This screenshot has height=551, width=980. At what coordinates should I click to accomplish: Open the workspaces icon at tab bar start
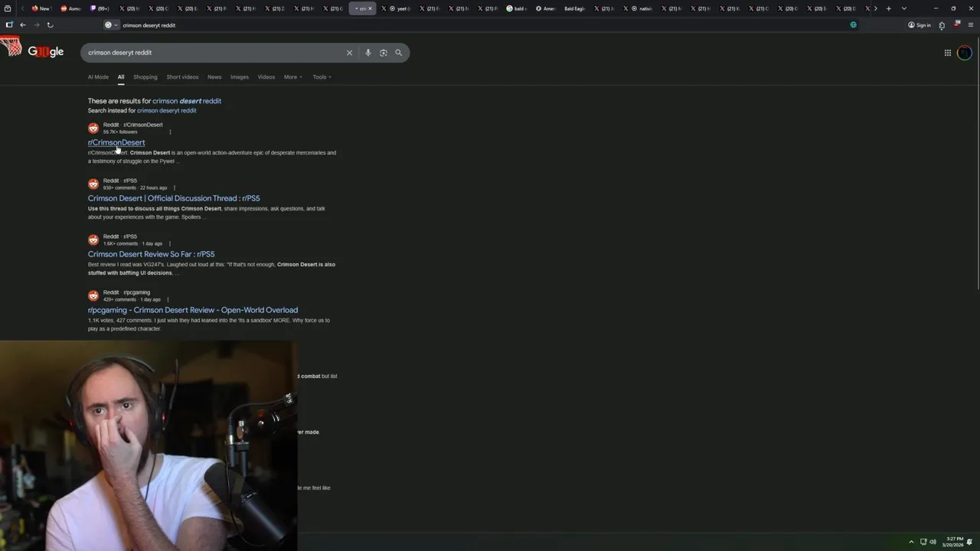8,8
